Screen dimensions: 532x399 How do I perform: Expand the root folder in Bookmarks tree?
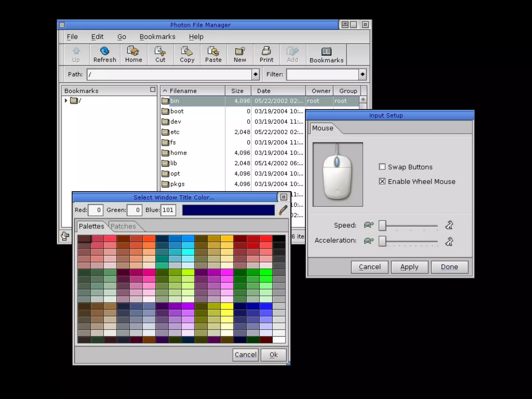coord(66,100)
